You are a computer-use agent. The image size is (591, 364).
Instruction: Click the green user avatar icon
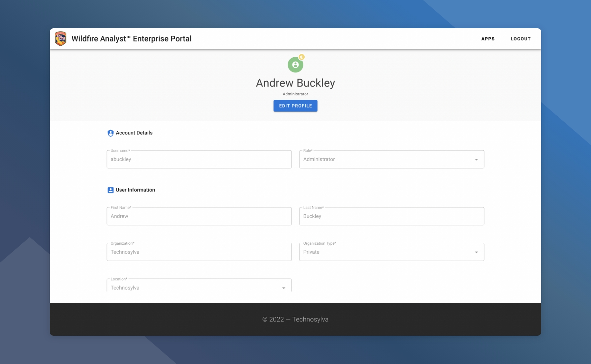(x=295, y=65)
